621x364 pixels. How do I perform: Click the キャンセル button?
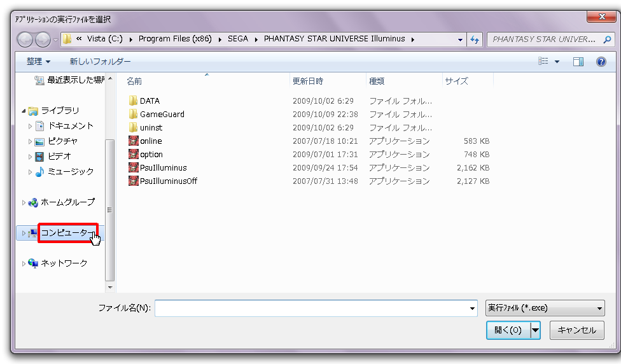click(x=576, y=330)
